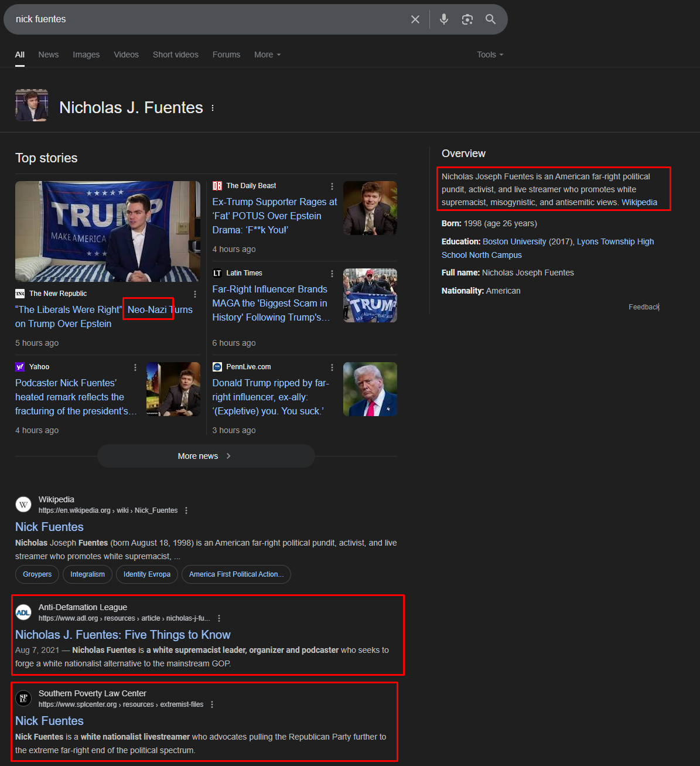Submit search with the magnifier icon
The width and height of the screenshot is (700, 766).
[x=491, y=19]
